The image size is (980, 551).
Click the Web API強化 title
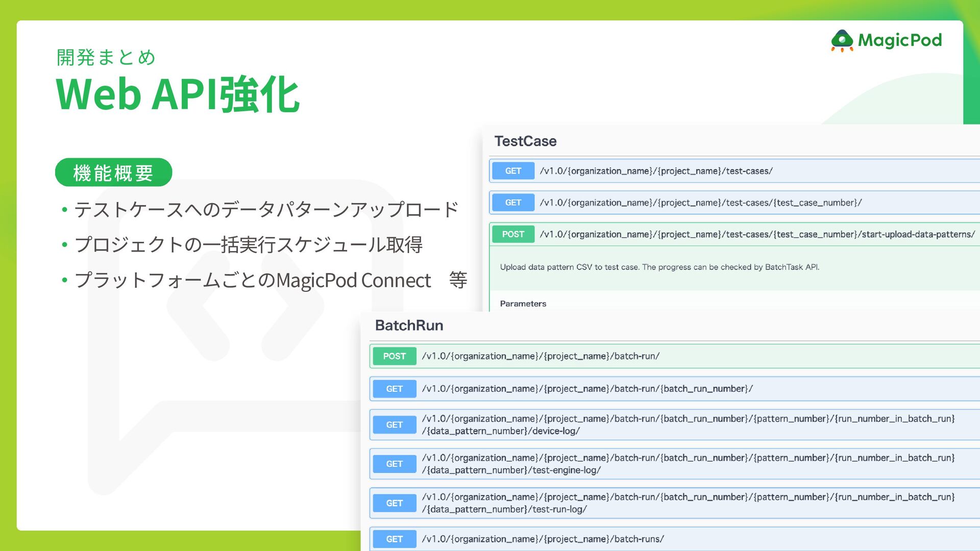pos(177,94)
